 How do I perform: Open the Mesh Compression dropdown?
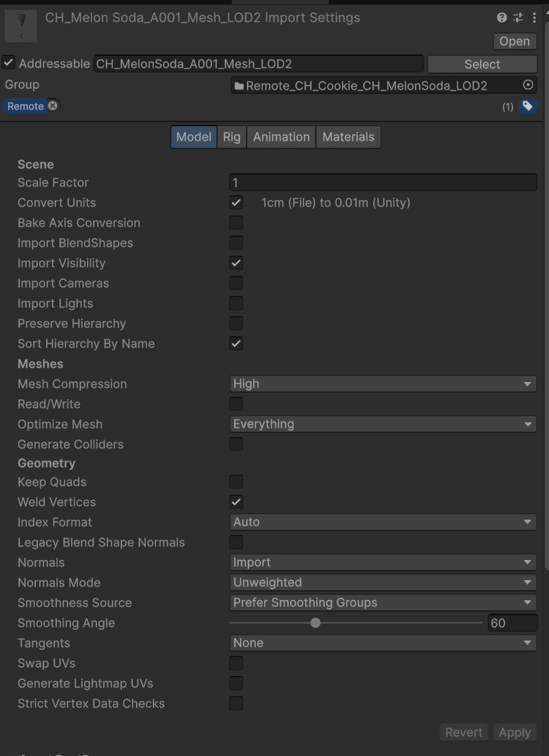(x=383, y=384)
